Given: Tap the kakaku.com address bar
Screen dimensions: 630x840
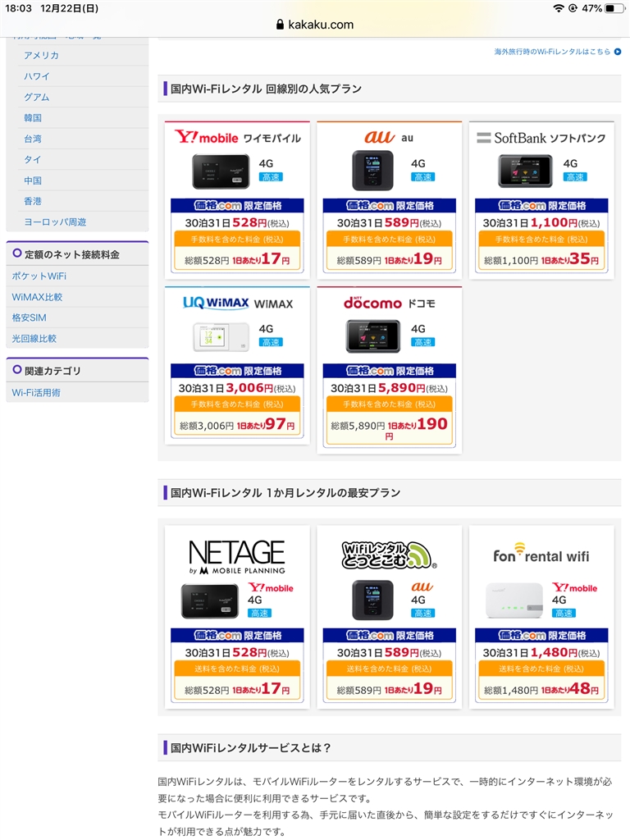Looking at the screenshot, I should click(x=315, y=25).
